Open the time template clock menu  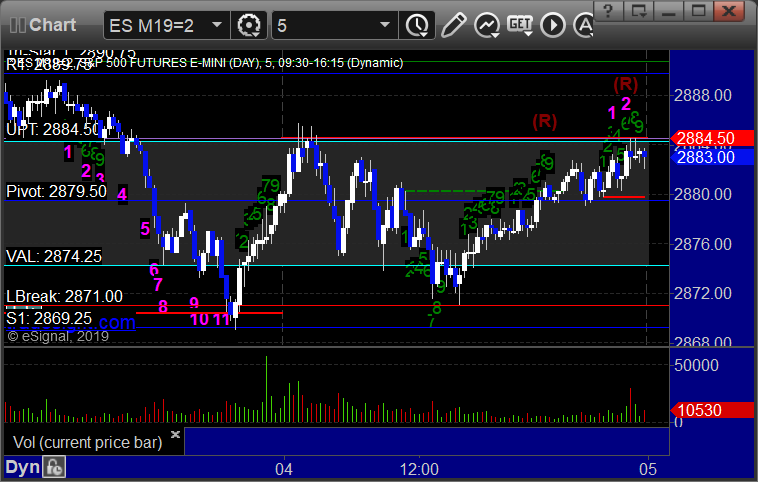coord(417,25)
